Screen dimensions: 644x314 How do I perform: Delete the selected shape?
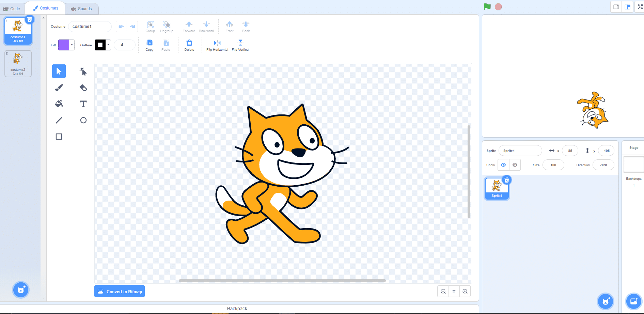coord(189,45)
